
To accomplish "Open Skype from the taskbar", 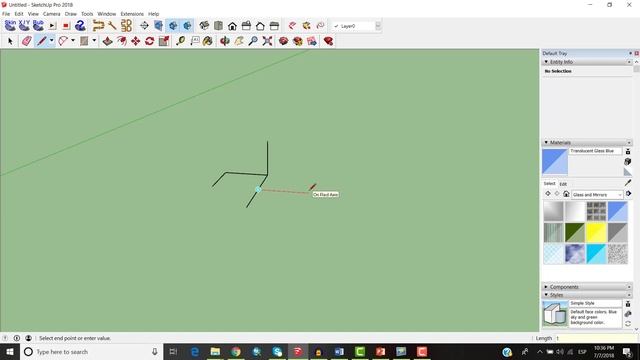I will click(277, 351).
